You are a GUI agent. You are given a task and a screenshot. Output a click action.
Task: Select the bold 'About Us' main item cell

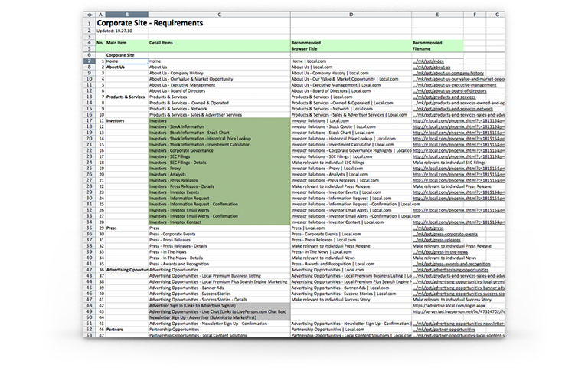point(127,67)
